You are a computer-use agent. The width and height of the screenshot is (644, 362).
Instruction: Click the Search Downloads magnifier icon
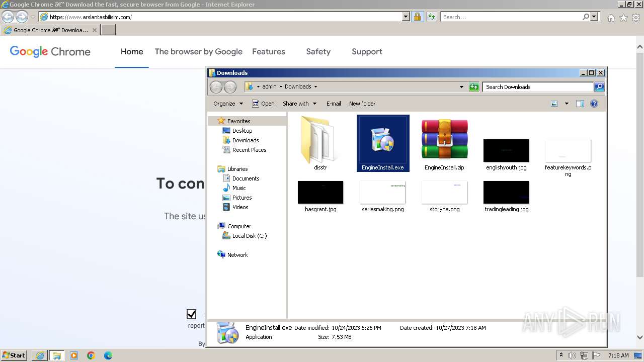[599, 87]
